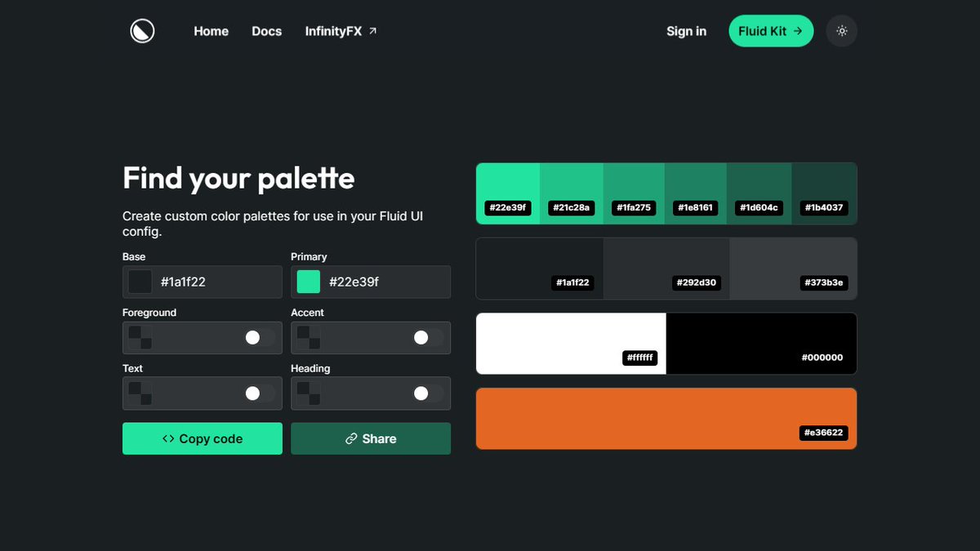Open the InfinityFX external link

341,31
